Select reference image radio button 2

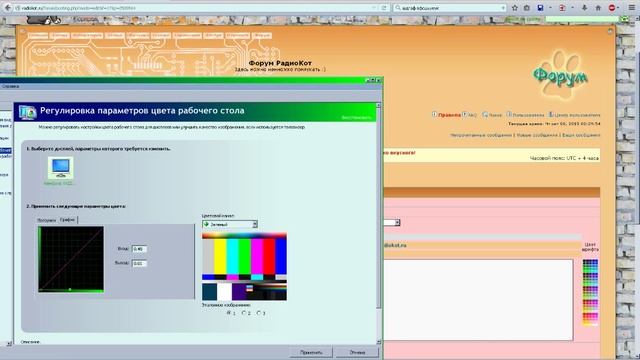coord(244,313)
